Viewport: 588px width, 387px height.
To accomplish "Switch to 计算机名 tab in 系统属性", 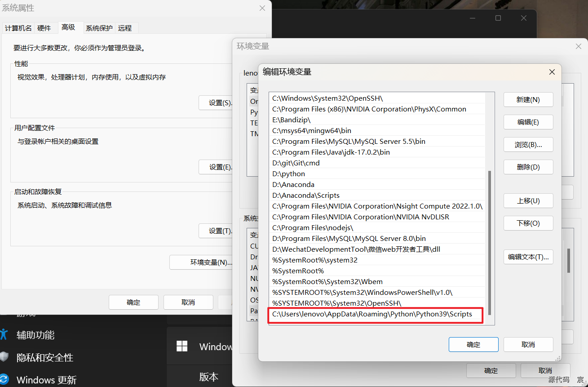I will click(18, 28).
